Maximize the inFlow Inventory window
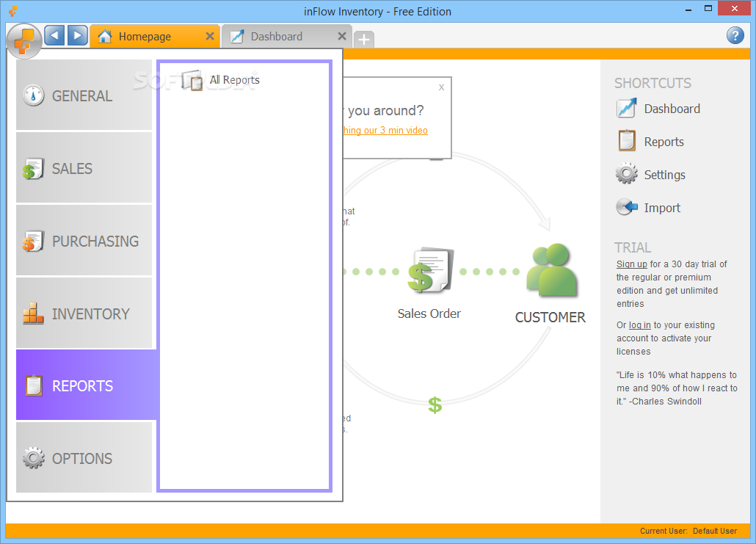 [708, 8]
